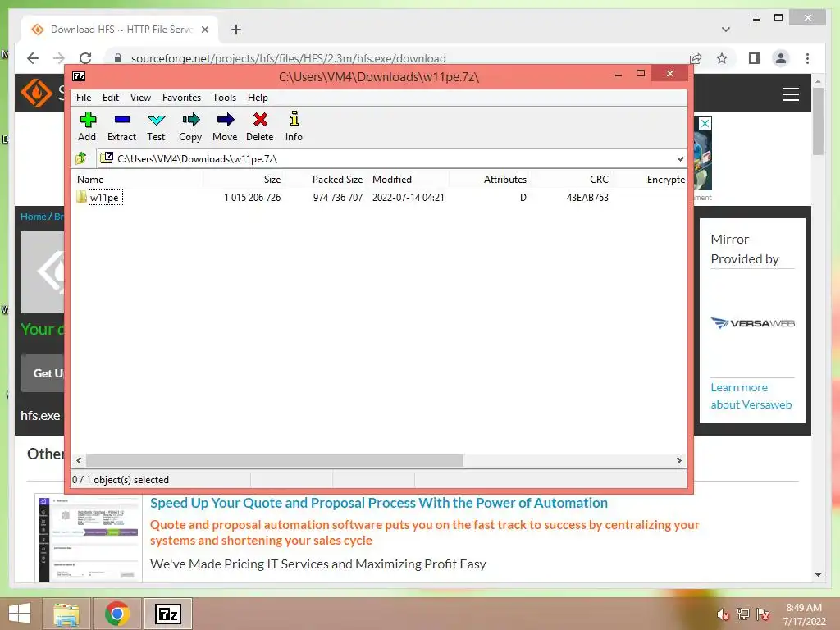Open the Edit menu
Viewport: 840px width, 630px height.
tap(111, 98)
